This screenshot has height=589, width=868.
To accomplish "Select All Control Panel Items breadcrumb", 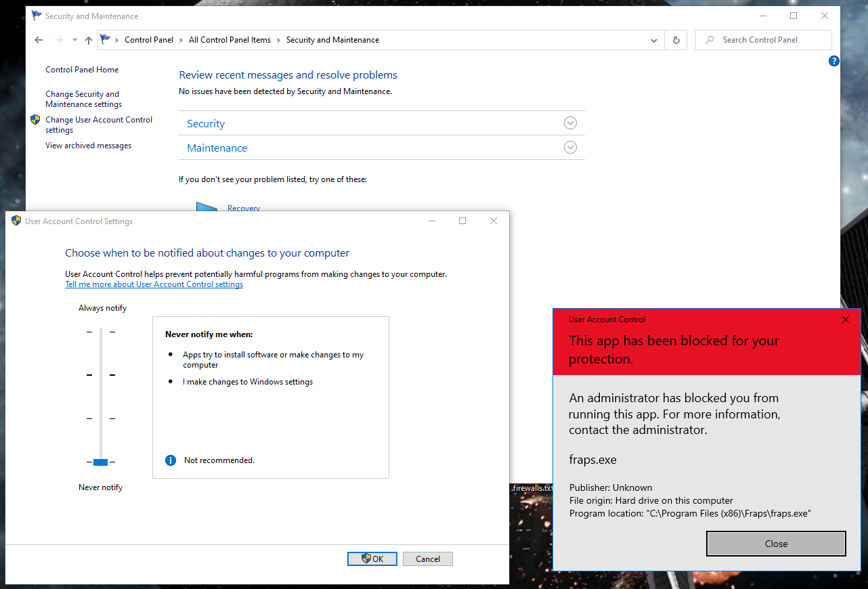I will tap(230, 40).
